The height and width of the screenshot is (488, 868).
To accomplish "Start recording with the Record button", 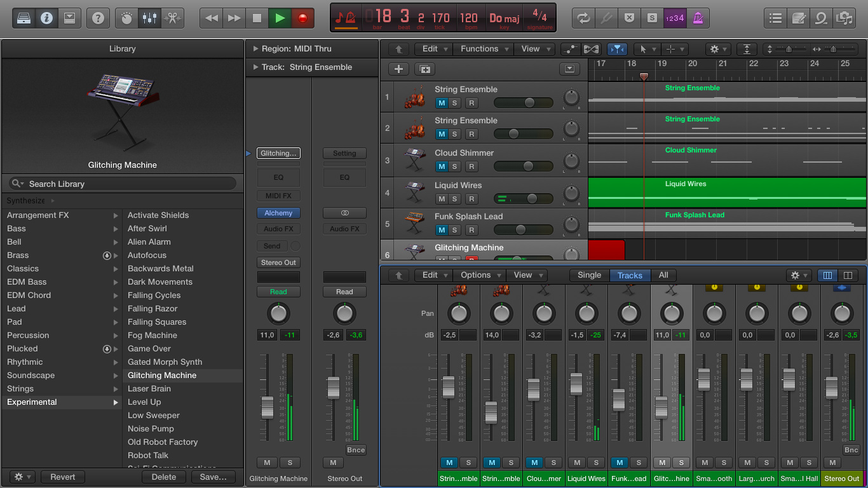I will click(302, 18).
